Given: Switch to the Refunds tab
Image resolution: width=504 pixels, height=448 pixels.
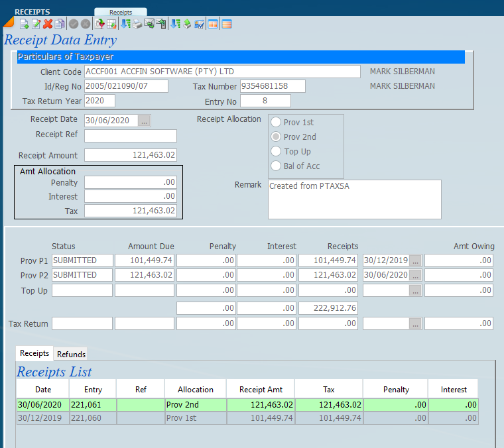Looking at the screenshot, I should [x=71, y=354].
